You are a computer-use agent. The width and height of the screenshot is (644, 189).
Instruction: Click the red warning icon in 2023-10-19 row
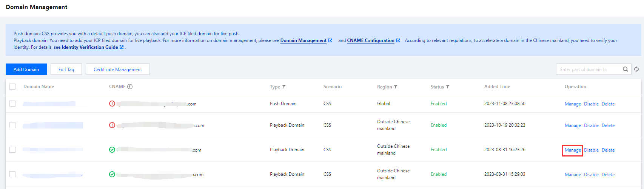click(x=112, y=125)
